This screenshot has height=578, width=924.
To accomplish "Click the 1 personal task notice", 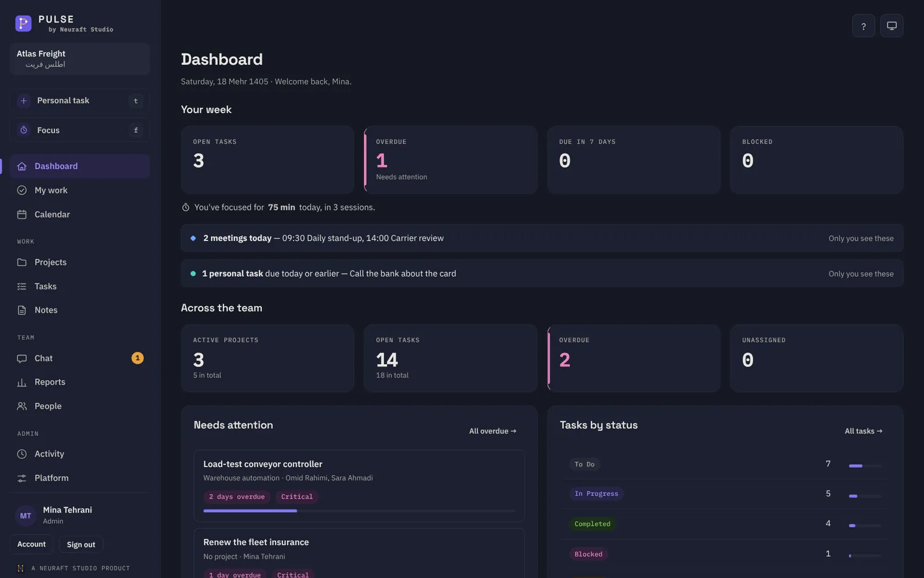I will [542, 273].
